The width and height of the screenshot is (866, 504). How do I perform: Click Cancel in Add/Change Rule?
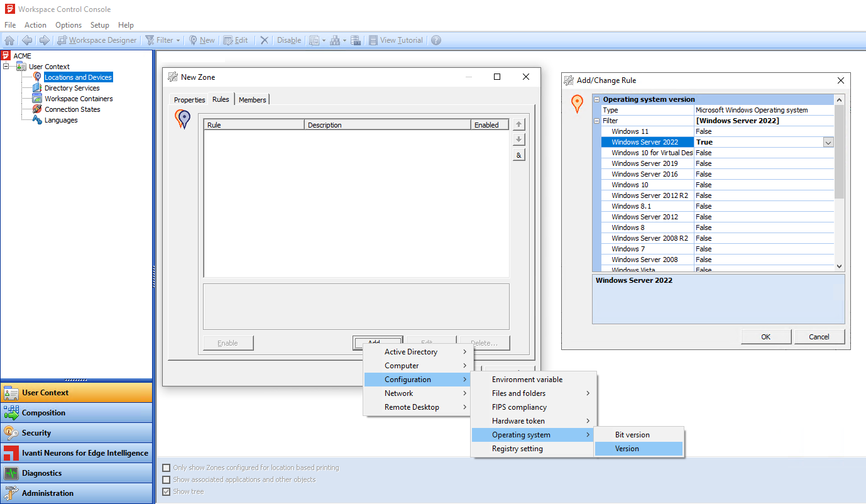(x=819, y=337)
